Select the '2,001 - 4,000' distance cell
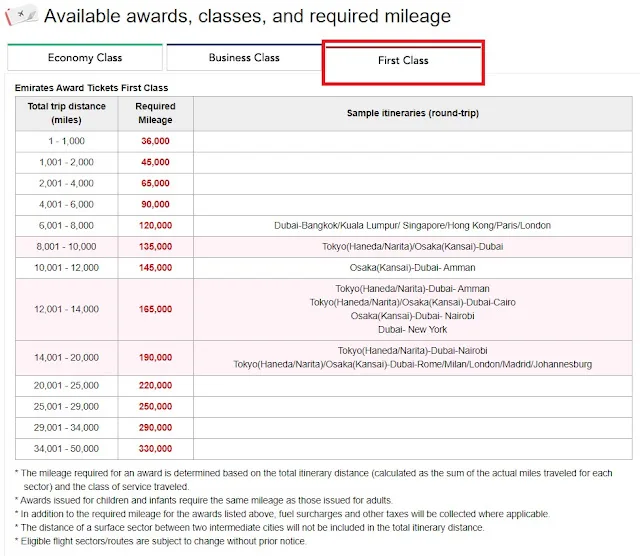Image resolution: width=640 pixels, height=556 pixels. tap(67, 183)
